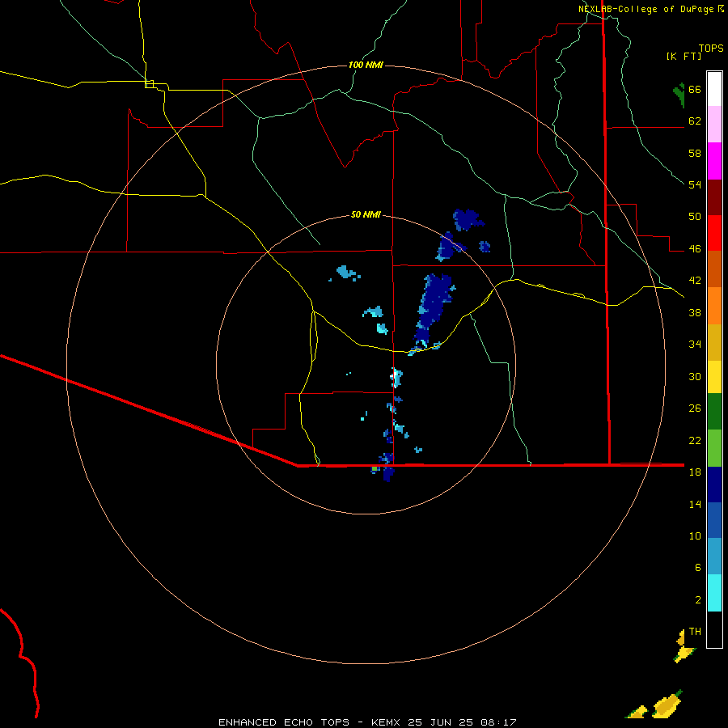Click the legend value 26

click(695, 408)
